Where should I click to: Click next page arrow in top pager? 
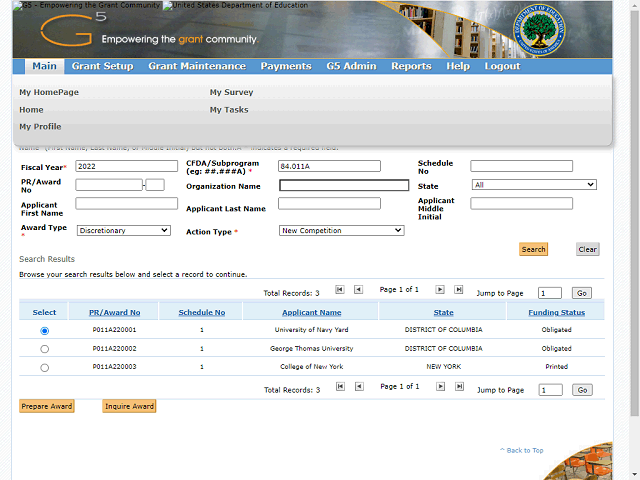(439, 290)
